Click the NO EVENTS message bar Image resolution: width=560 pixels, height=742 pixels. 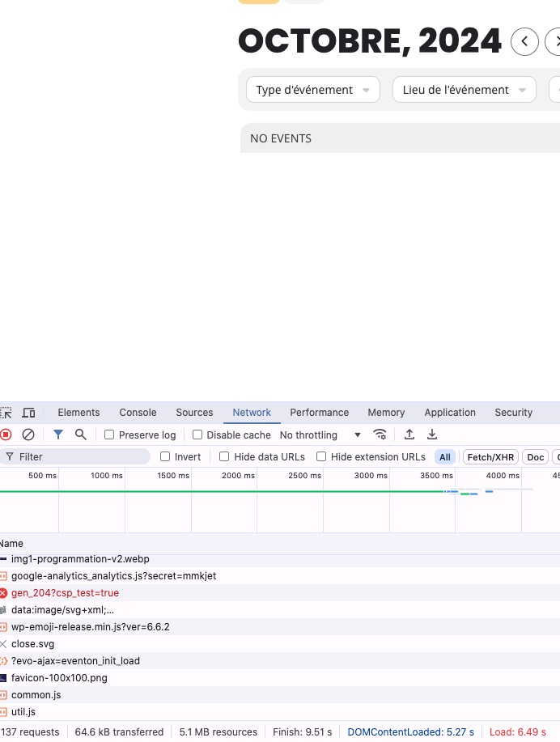(x=400, y=138)
